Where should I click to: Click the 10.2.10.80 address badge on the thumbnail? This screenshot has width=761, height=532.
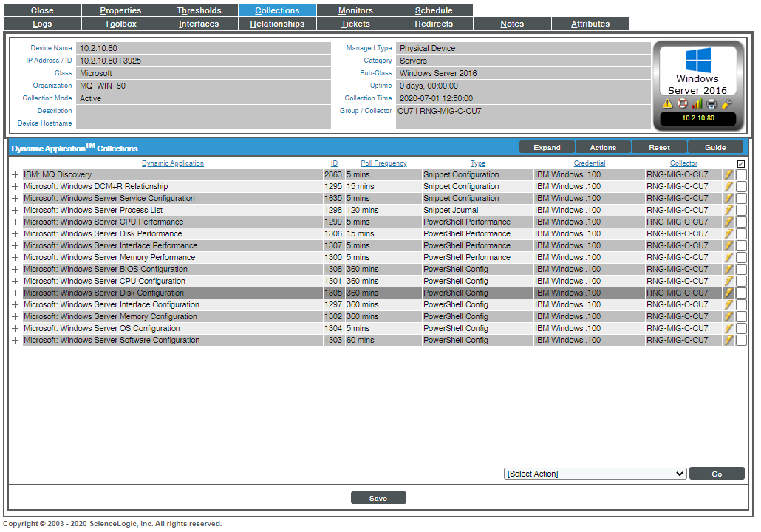pyautogui.click(x=699, y=117)
